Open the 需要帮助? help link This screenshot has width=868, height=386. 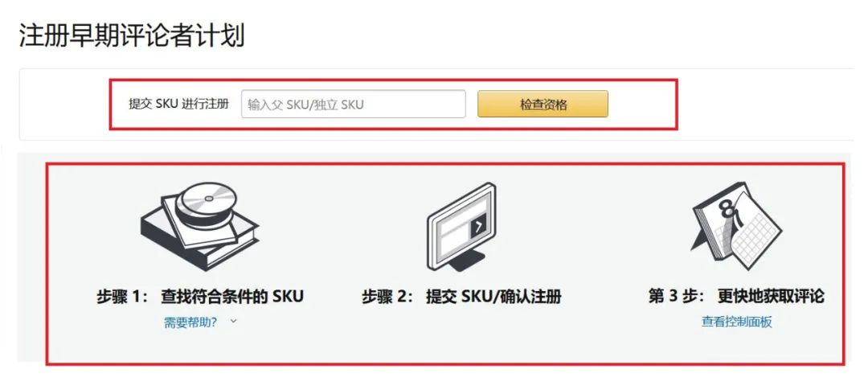(x=190, y=322)
